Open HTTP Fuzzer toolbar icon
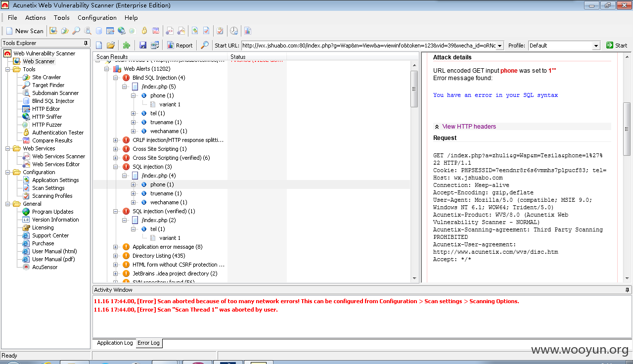Screen dimensions: 633x364 coord(132,31)
